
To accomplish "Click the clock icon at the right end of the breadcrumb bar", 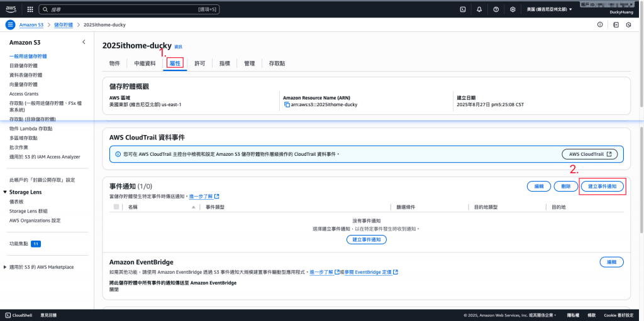I will (x=628, y=24).
